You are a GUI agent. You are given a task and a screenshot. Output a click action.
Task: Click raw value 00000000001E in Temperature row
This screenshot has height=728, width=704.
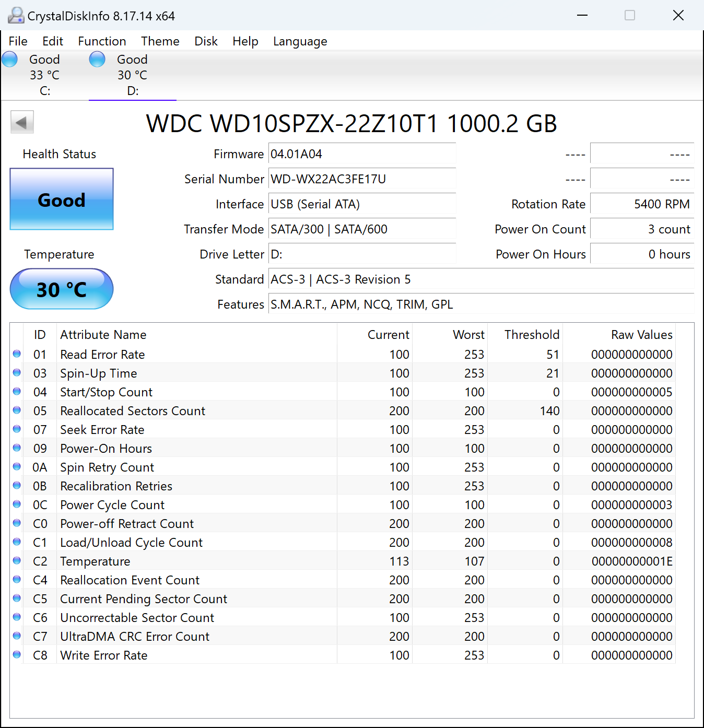point(632,561)
